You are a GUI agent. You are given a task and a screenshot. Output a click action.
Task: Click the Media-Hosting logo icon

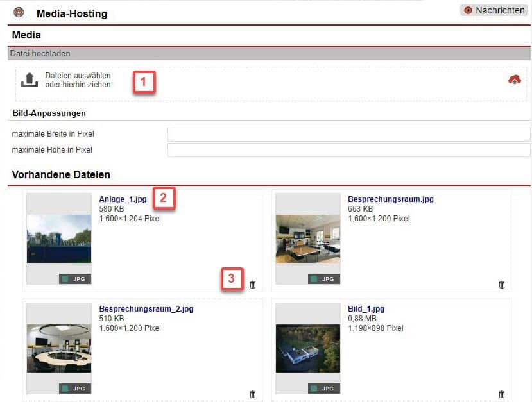point(19,12)
